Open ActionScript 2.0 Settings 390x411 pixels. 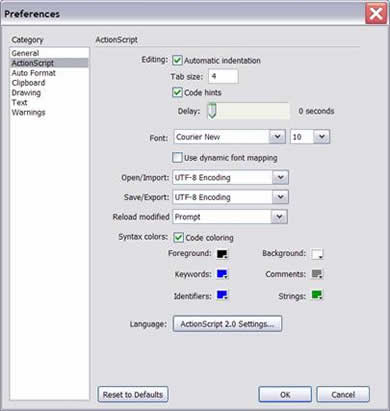click(x=227, y=324)
